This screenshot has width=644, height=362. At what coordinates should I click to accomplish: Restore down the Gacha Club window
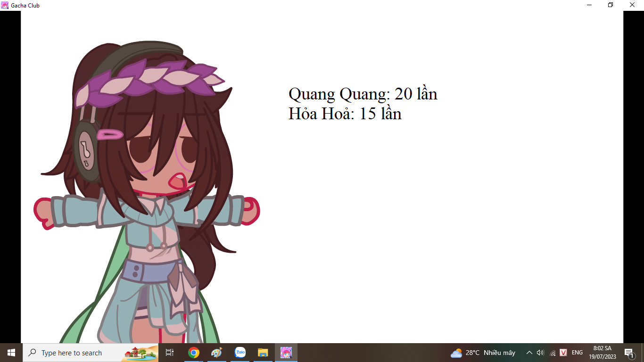click(611, 5)
